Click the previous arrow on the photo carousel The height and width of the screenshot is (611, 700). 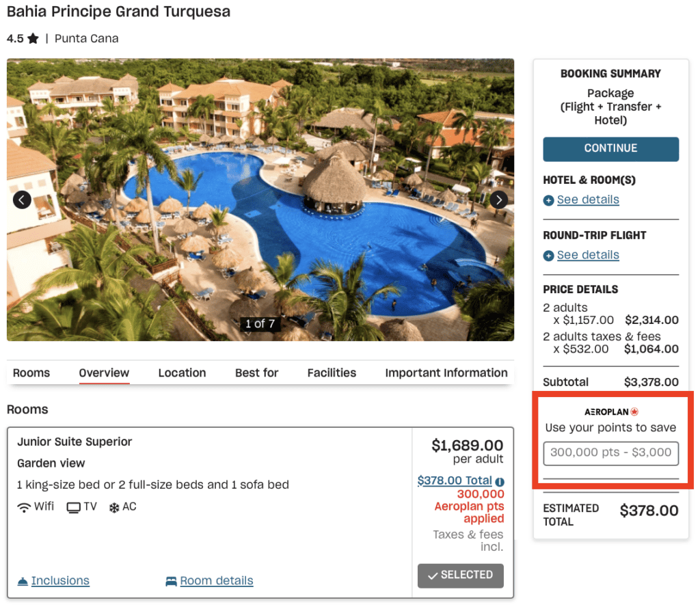(x=22, y=200)
